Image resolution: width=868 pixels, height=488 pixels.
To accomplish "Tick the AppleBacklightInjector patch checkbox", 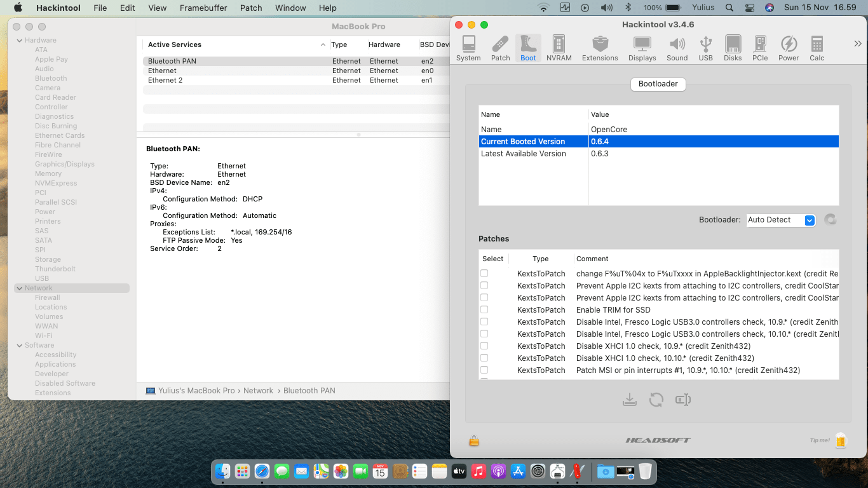I will pyautogui.click(x=484, y=273).
